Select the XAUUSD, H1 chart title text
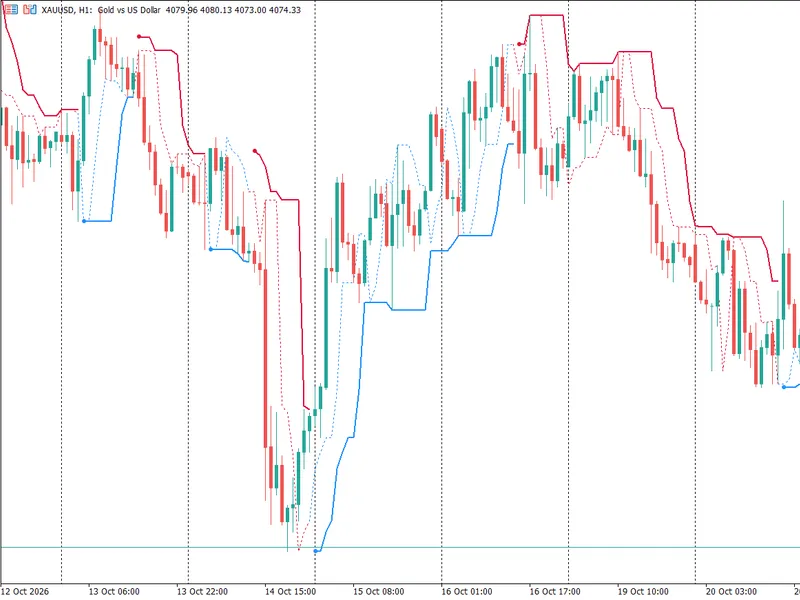 (x=66, y=10)
